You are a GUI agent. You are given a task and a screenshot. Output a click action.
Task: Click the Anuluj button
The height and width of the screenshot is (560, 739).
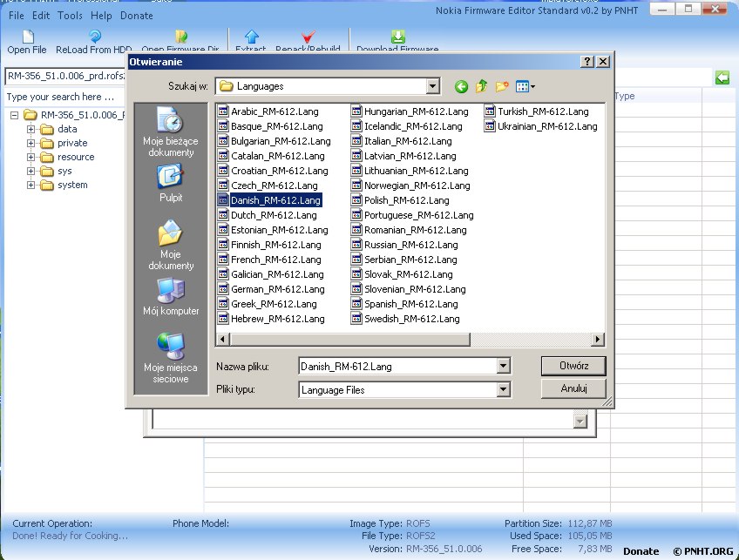(x=573, y=388)
